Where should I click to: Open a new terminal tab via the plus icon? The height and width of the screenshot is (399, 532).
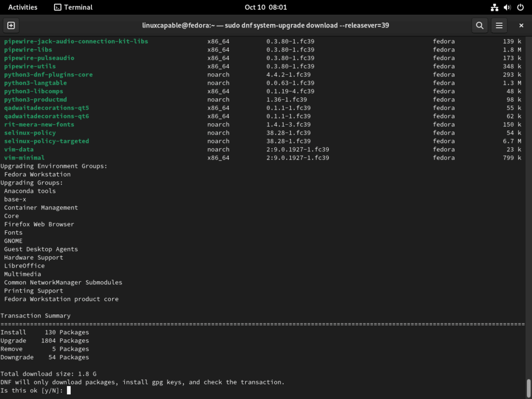pyautogui.click(x=11, y=25)
